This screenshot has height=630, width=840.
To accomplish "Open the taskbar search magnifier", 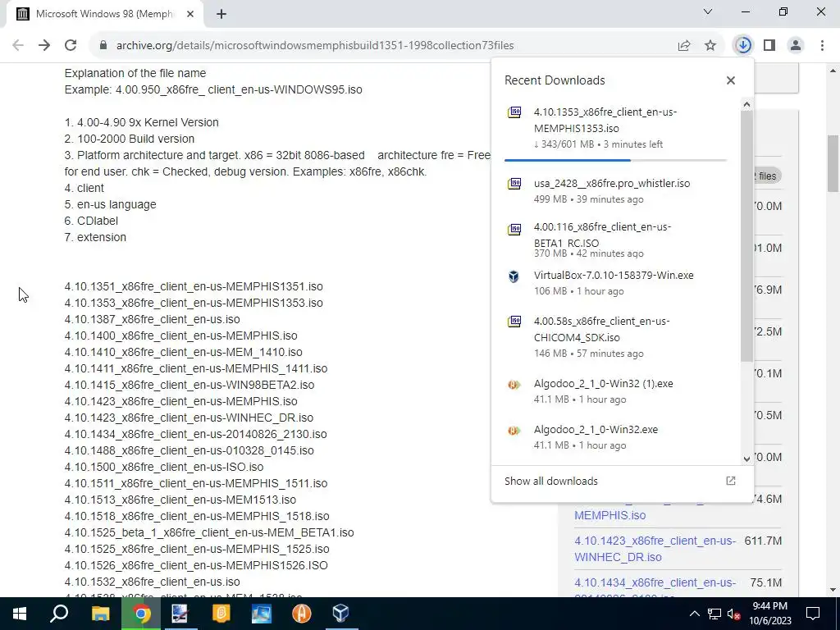I will tap(59, 614).
